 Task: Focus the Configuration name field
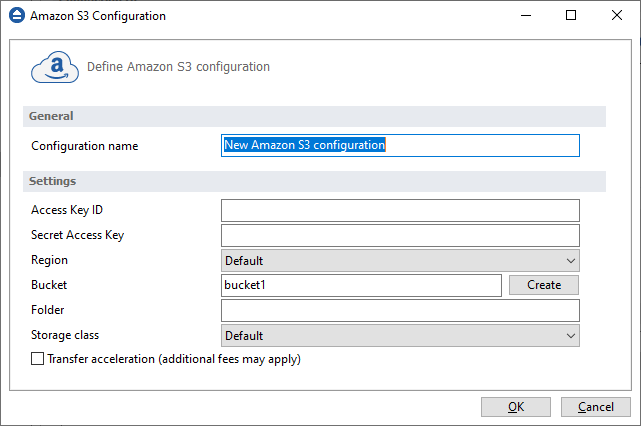pos(400,145)
